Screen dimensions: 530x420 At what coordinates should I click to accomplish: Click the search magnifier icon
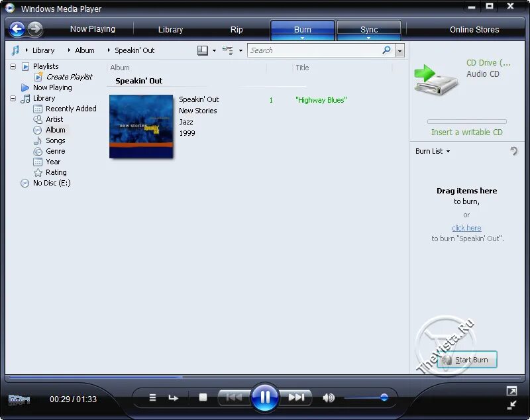(386, 50)
